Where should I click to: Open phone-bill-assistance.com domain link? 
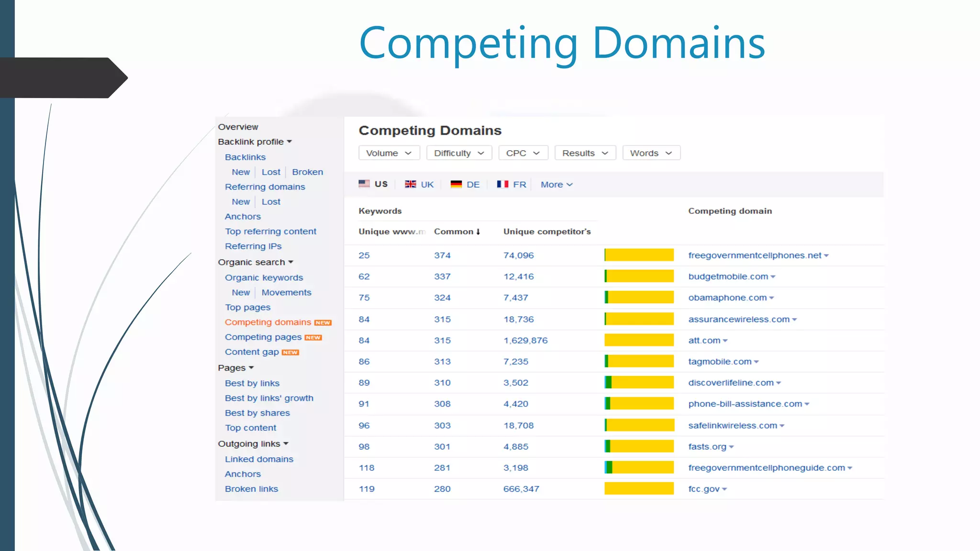pos(745,404)
